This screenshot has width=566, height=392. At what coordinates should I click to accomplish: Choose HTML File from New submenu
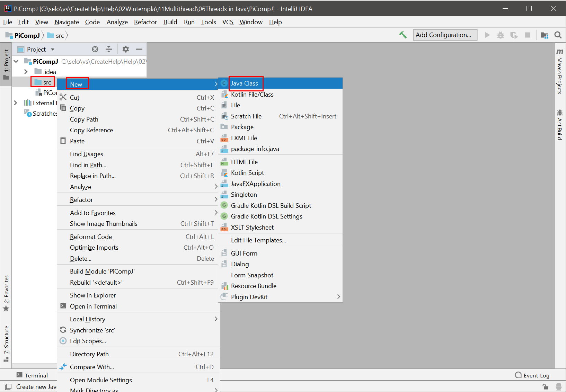pos(280,162)
